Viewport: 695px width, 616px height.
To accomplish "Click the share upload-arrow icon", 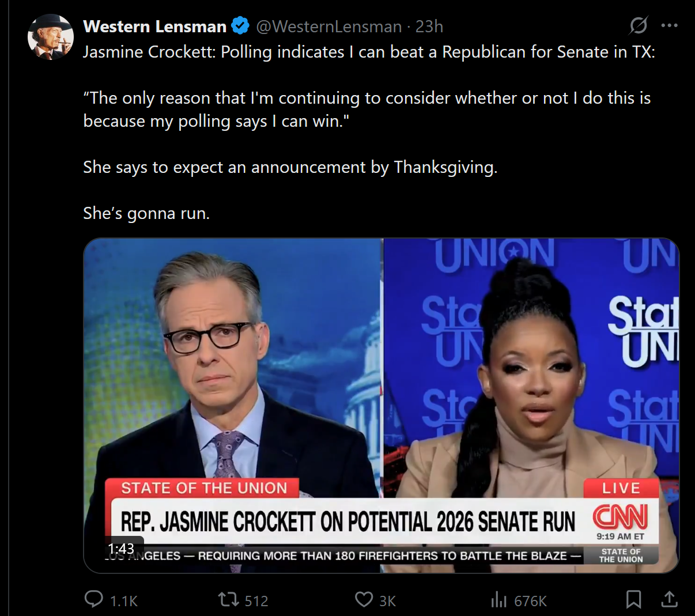I will (x=669, y=600).
